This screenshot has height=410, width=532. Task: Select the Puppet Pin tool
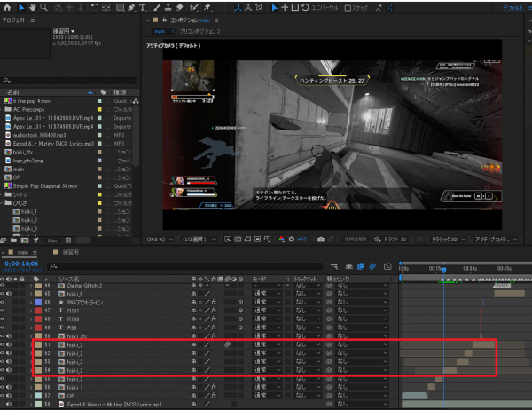(x=207, y=7)
